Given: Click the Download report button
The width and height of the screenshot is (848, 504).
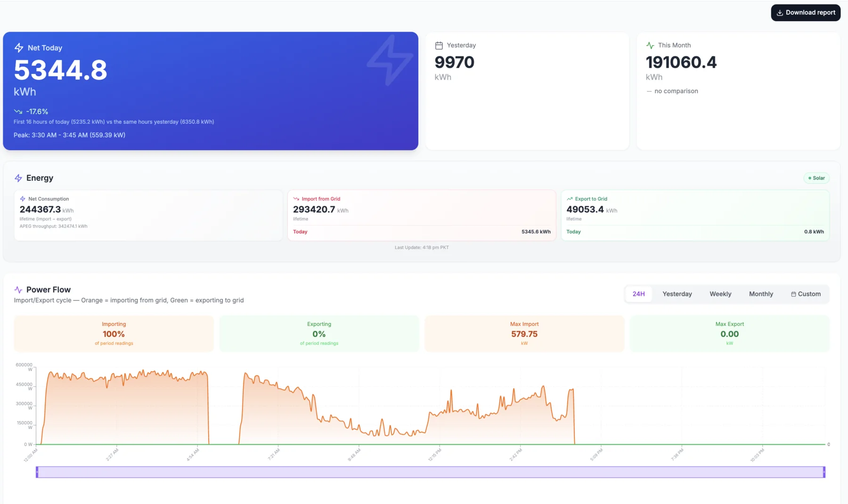Looking at the screenshot, I should [806, 13].
